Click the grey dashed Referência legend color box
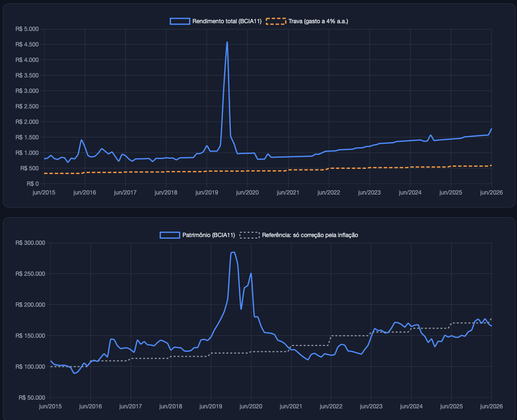Screen dimensions: 517x420 [249, 235]
